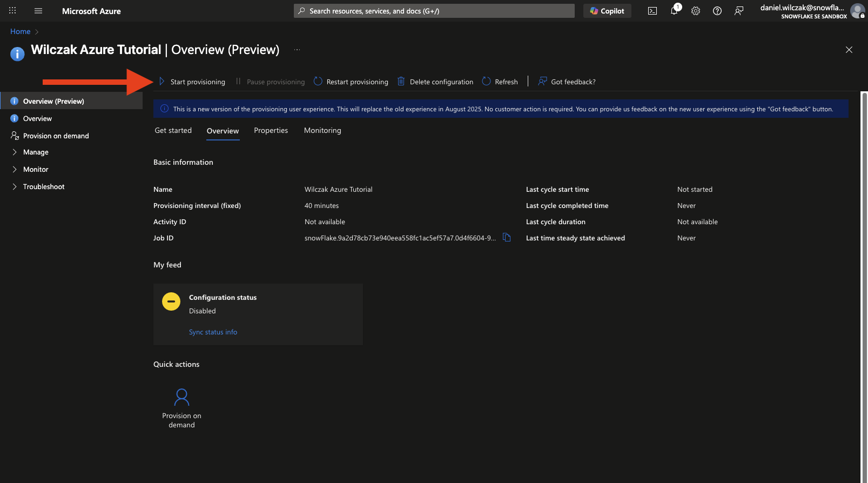Click the Copilot button
The image size is (868, 483).
(607, 11)
